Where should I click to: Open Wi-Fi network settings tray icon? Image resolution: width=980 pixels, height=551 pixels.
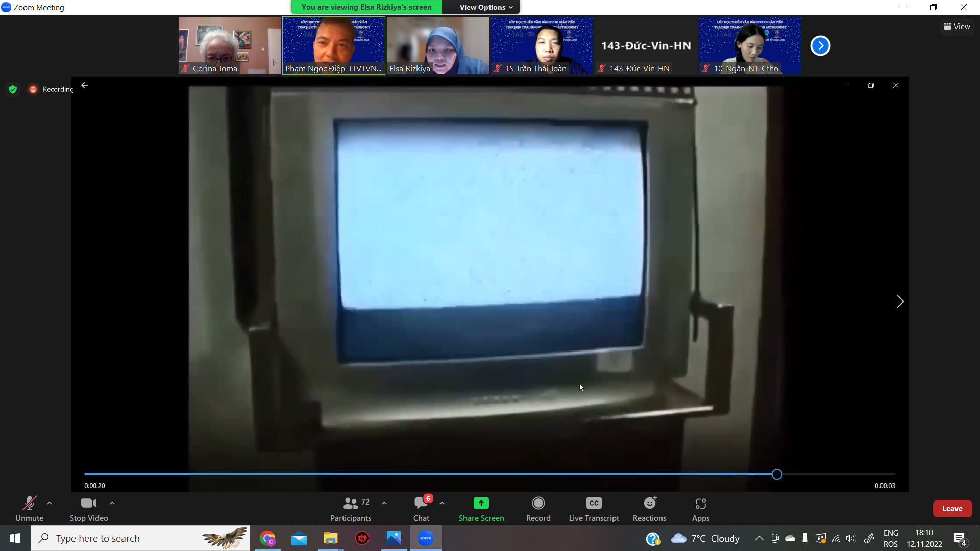836,538
